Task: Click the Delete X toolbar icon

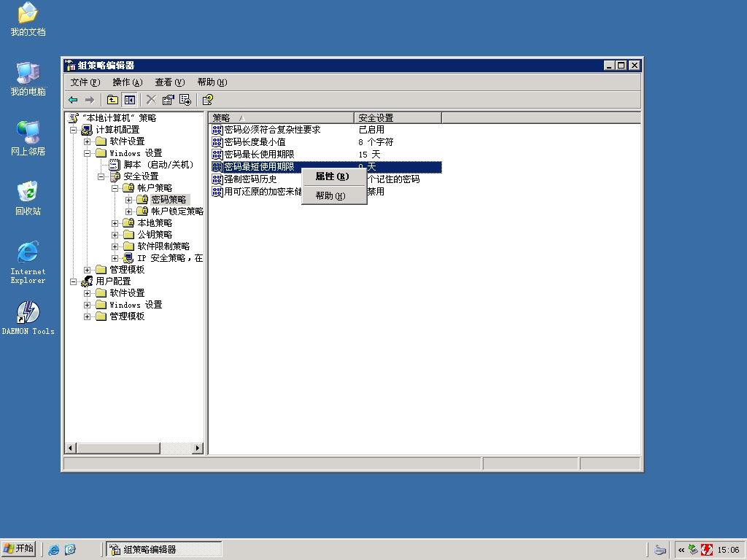Action: tap(151, 99)
